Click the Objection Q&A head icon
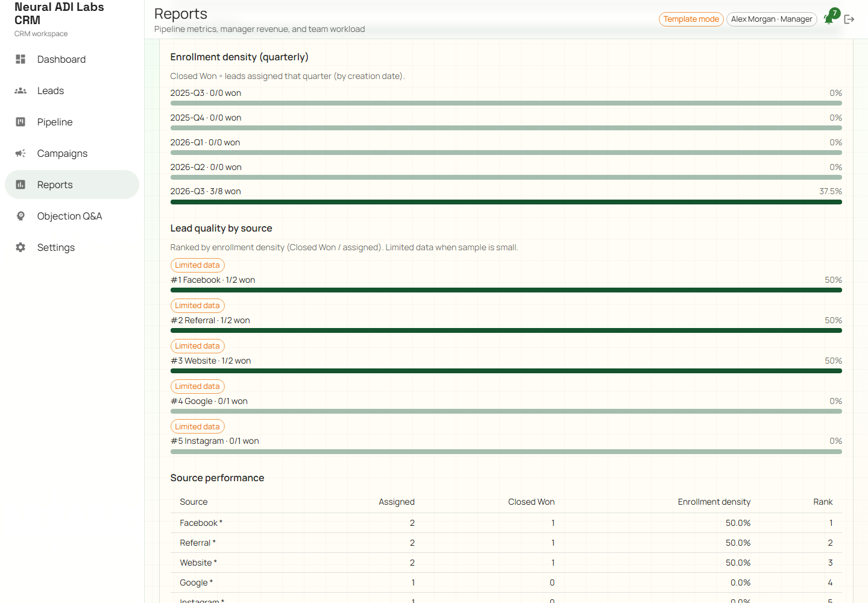The height and width of the screenshot is (603, 868). (x=20, y=216)
